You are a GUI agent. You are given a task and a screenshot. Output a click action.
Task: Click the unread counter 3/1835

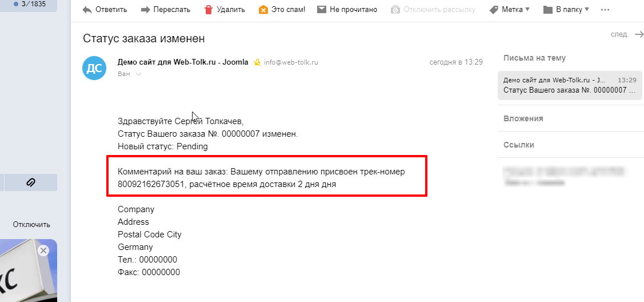[x=33, y=3]
